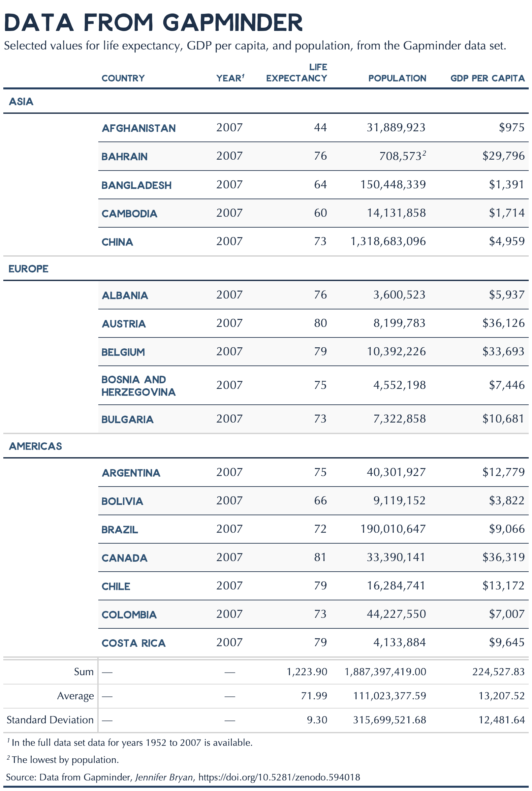Select China's population cell
The width and height of the screenshot is (532, 791).
pos(388,241)
